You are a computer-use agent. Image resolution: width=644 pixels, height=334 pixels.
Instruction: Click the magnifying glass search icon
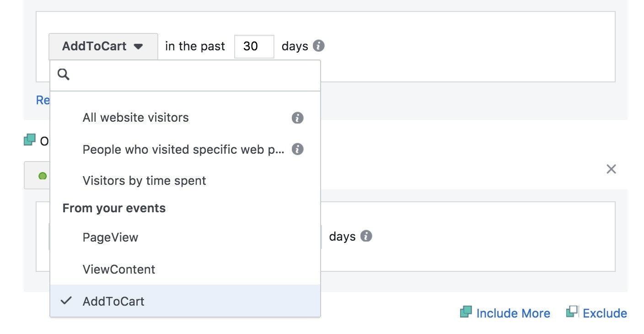(x=64, y=75)
